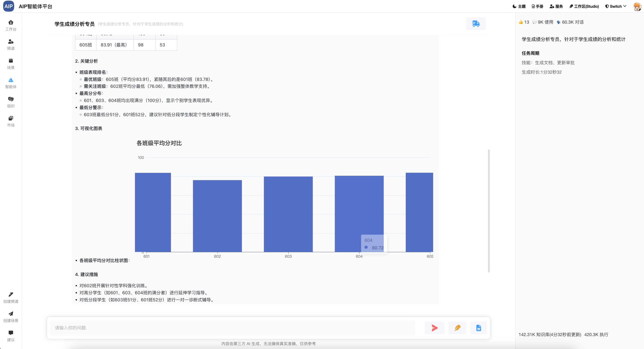644x349 pixels.
Task: Click the 602 bar in the chart
Action: [217, 216]
